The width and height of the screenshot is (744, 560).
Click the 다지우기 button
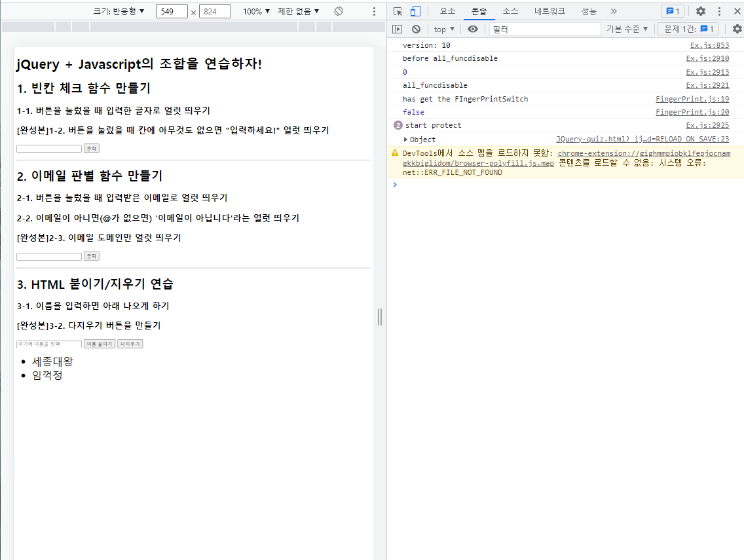[130, 344]
